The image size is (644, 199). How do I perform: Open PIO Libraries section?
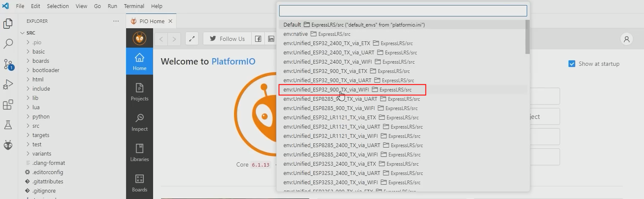[x=140, y=153]
